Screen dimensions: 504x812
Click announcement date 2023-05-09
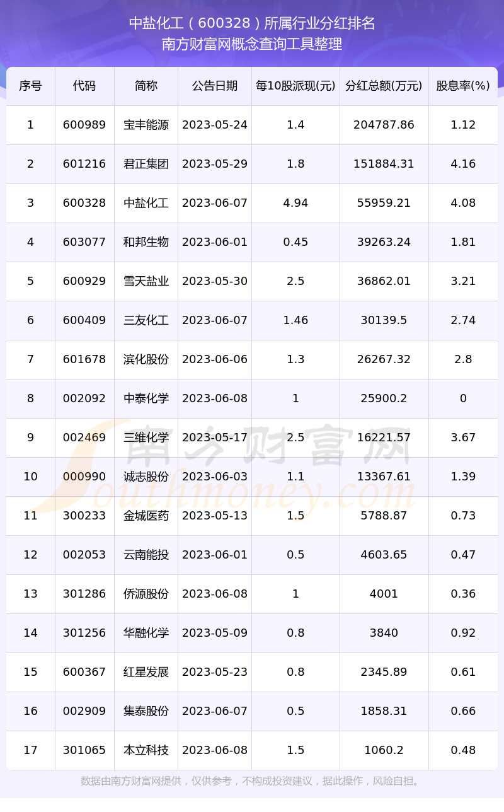(215, 633)
